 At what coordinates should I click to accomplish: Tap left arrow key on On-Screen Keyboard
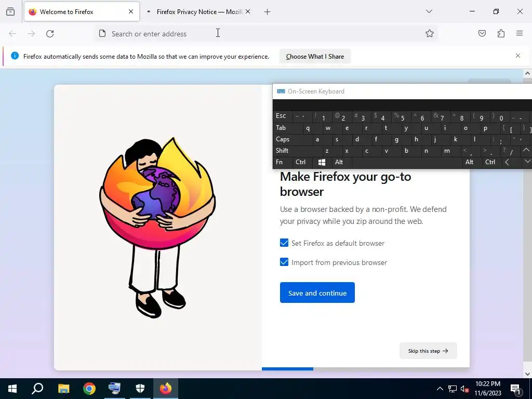click(x=511, y=162)
